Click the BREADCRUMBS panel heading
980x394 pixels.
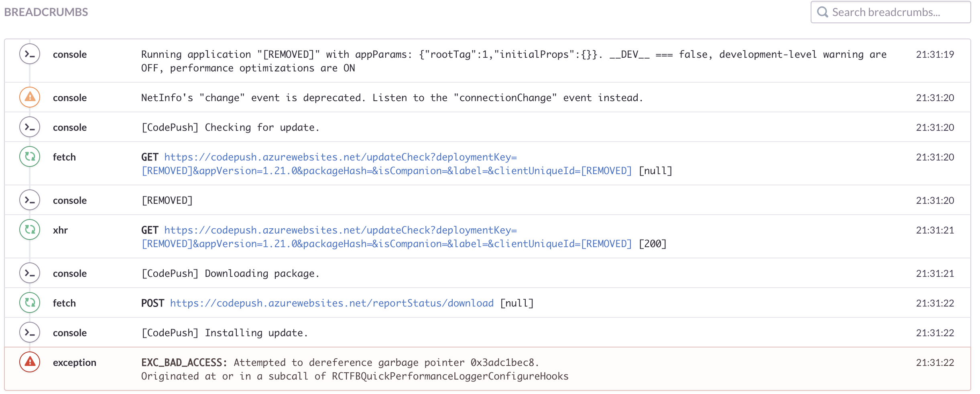pos(46,12)
